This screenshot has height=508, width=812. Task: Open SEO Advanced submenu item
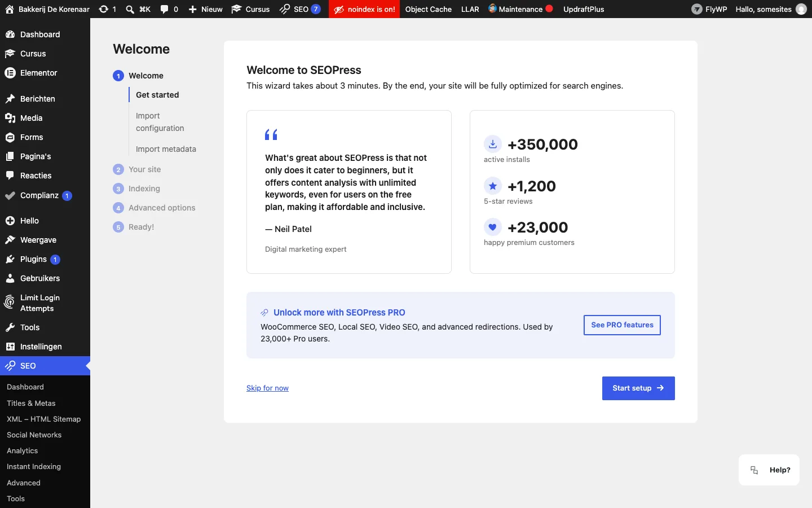tap(24, 483)
